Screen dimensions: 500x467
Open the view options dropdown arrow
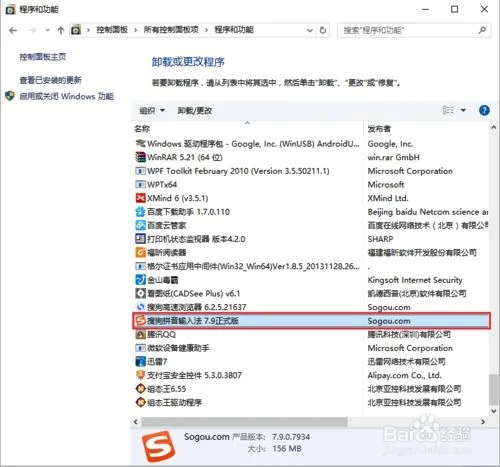point(463,110)
